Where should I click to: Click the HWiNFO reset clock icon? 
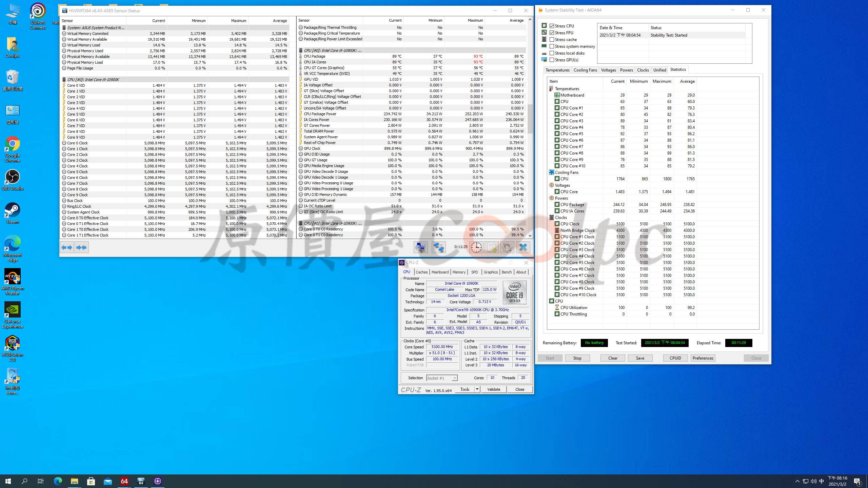point(476,247)
